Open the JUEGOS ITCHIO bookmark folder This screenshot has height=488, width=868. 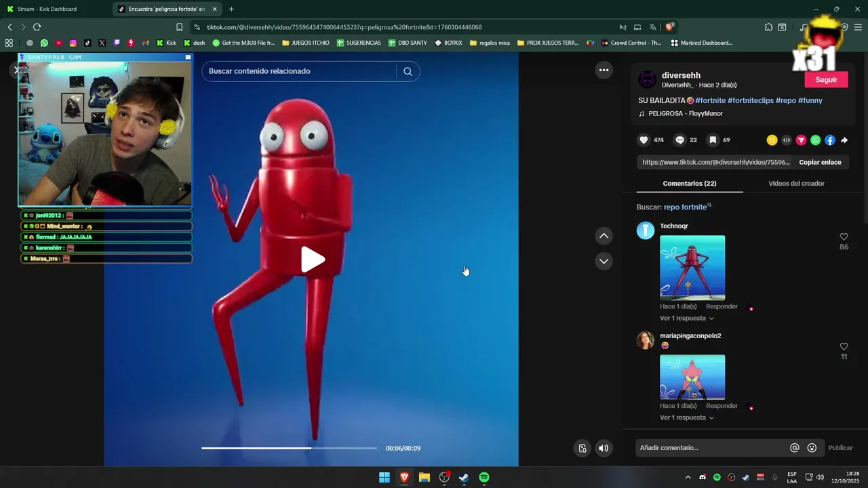(x=305, y=43)
